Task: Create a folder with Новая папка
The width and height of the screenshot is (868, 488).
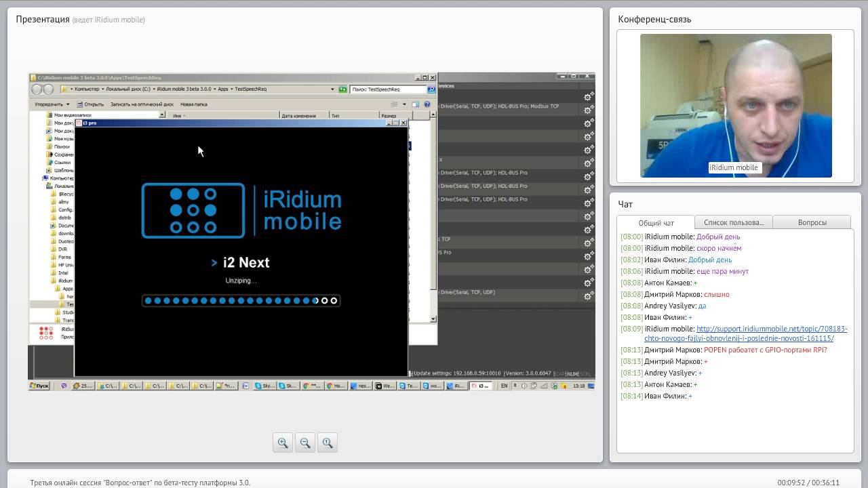Action: point(193,104)
